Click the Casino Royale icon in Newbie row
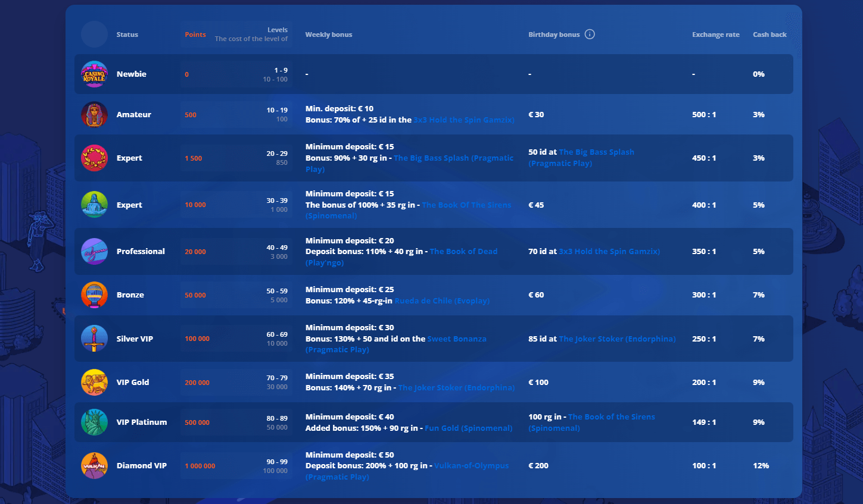863x504 pixels. coord(94,74)
